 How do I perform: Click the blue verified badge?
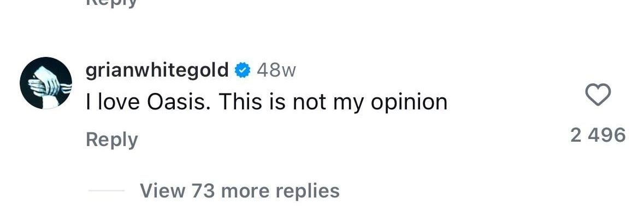coord(243,71)
